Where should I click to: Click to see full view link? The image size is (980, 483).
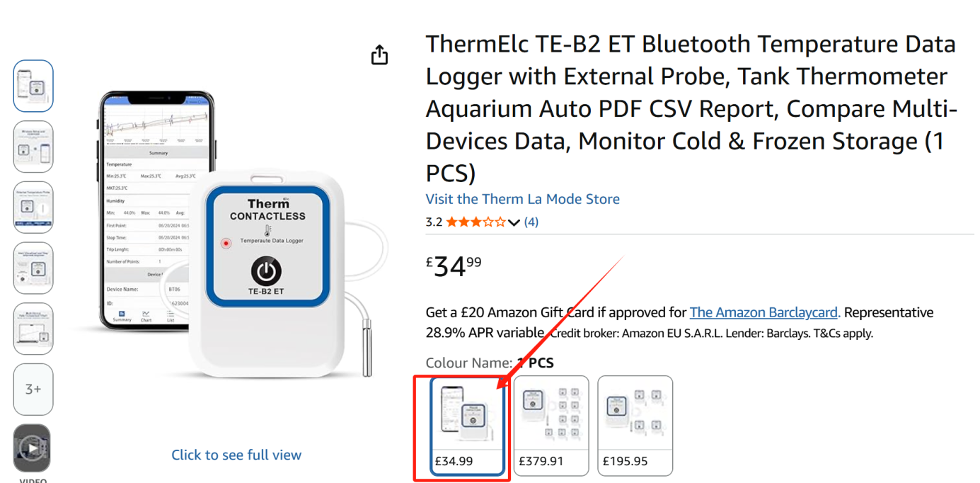(236, 455)
